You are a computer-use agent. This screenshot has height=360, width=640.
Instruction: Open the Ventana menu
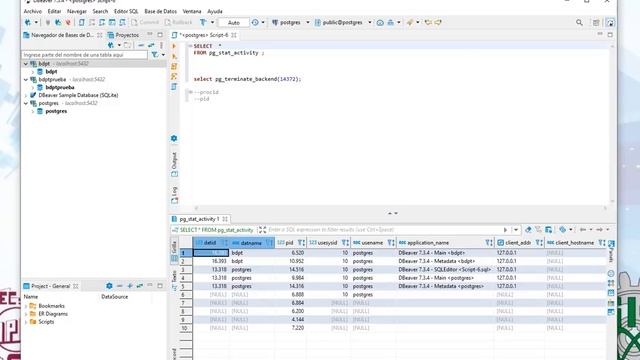(x=192, y=11)
